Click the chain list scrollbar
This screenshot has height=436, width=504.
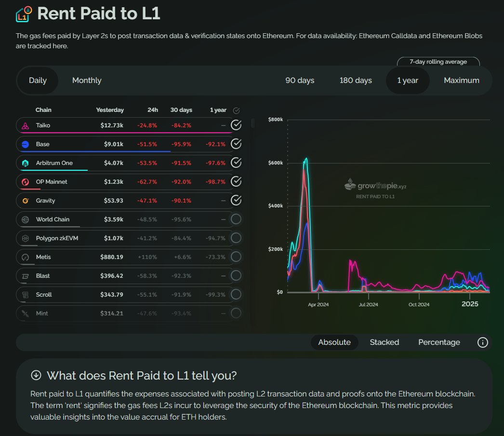pyautogui.click(x=253, y=123)
